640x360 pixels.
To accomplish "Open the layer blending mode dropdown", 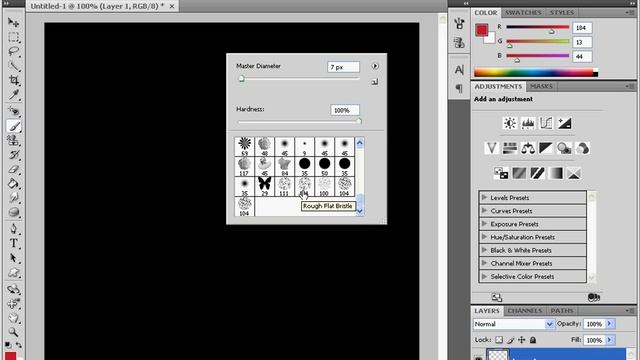I will pyautogui.click(x=513, y=324).
